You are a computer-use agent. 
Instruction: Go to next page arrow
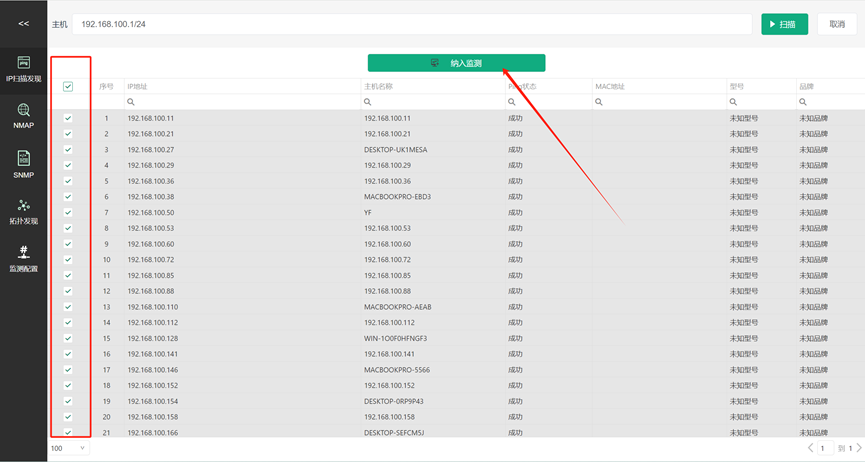859,448
